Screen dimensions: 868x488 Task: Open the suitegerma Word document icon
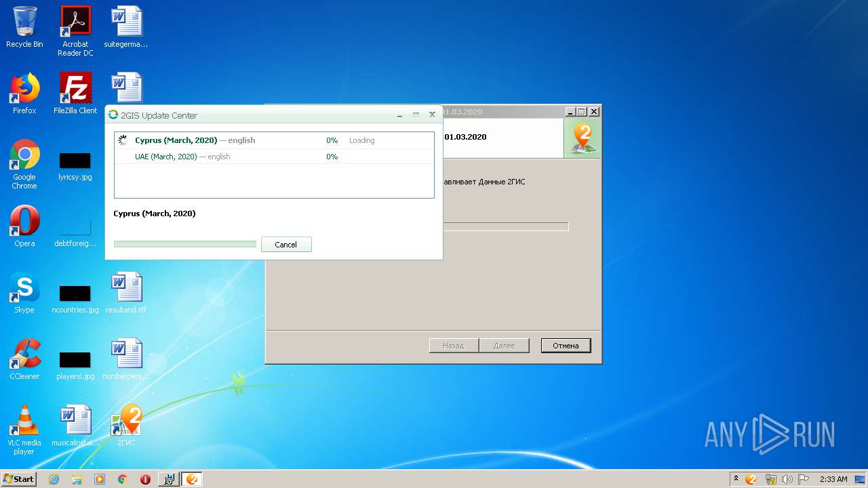(126, 27)
